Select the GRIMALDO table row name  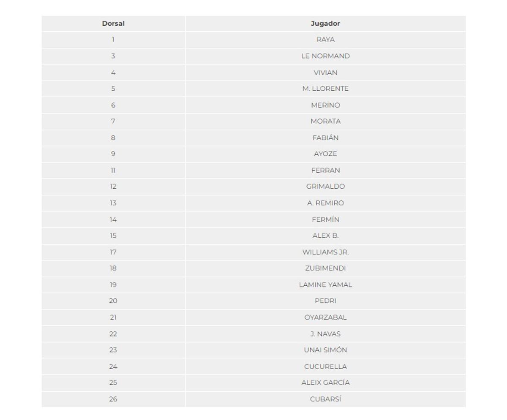(x=325, y=187)
